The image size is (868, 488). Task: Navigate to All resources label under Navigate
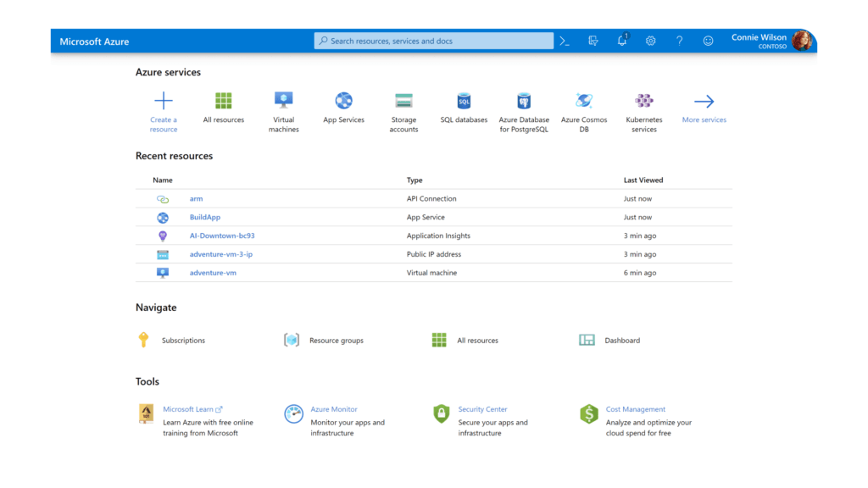coord(478,341)
